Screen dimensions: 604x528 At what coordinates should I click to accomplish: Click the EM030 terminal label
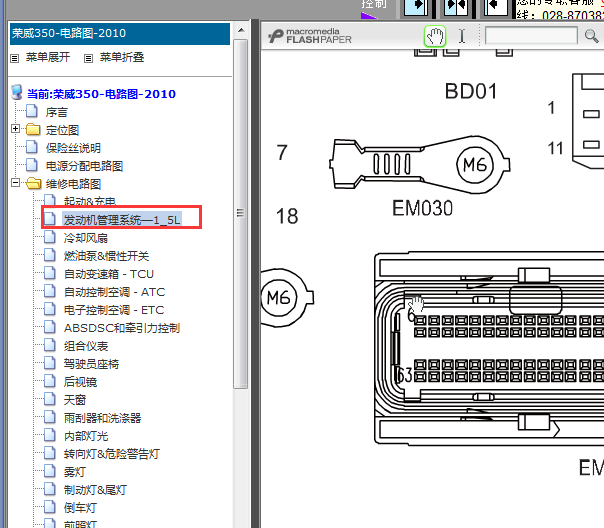[422, 208]
